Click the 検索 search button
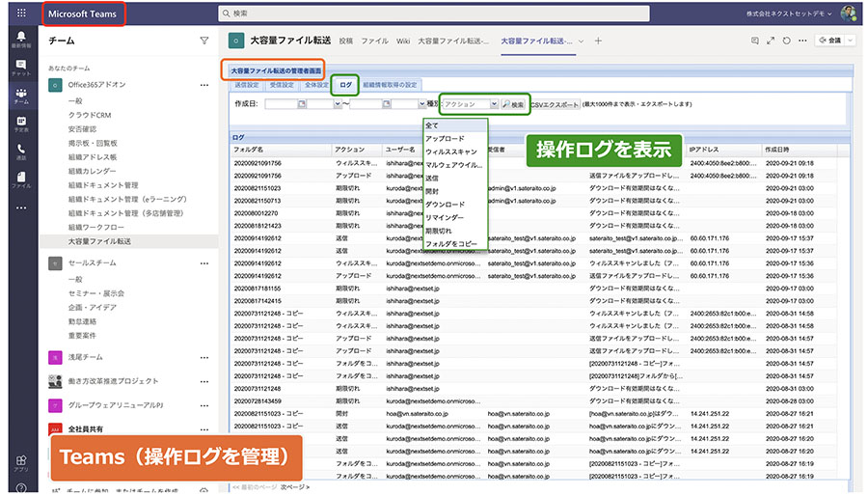Viewport: 868px width, 496px height. 514,104
